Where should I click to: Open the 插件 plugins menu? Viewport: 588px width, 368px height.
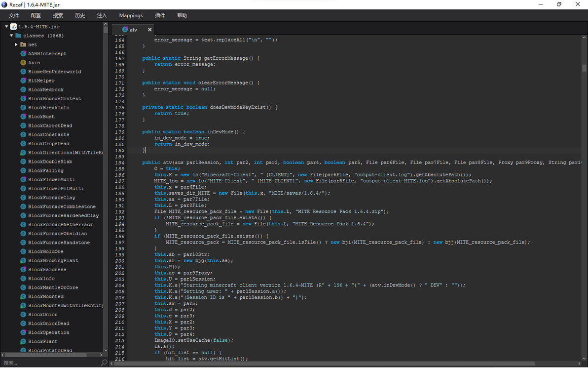tap(160, 15)
